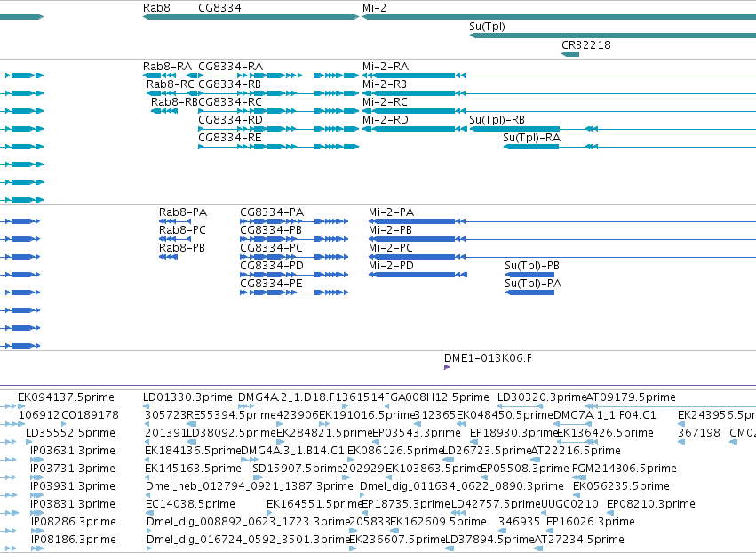Image resolution: width=756 pixels, height=553 pixels.
Task: Select EST label FGM214B06.5prime
Action: 625,469
